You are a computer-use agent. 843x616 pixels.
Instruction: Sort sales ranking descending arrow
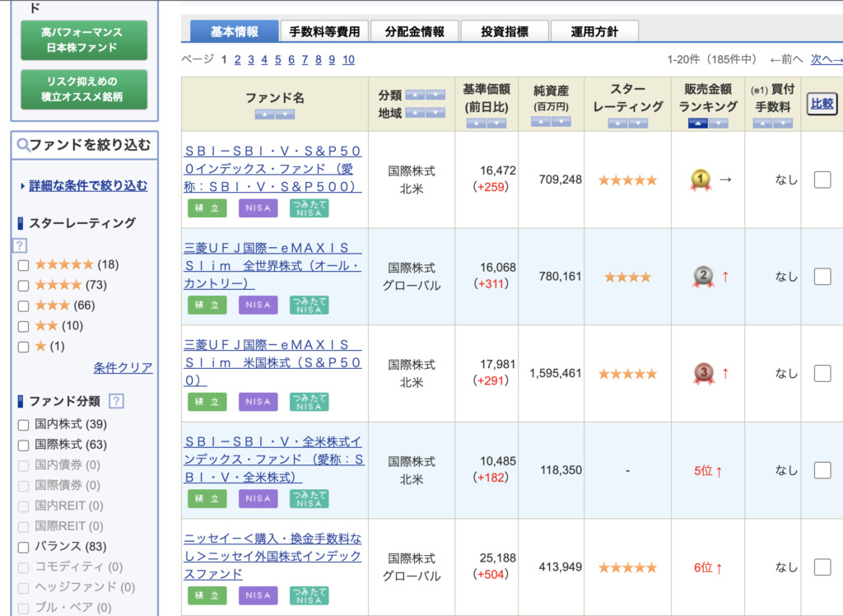click(x=719, y=124)
